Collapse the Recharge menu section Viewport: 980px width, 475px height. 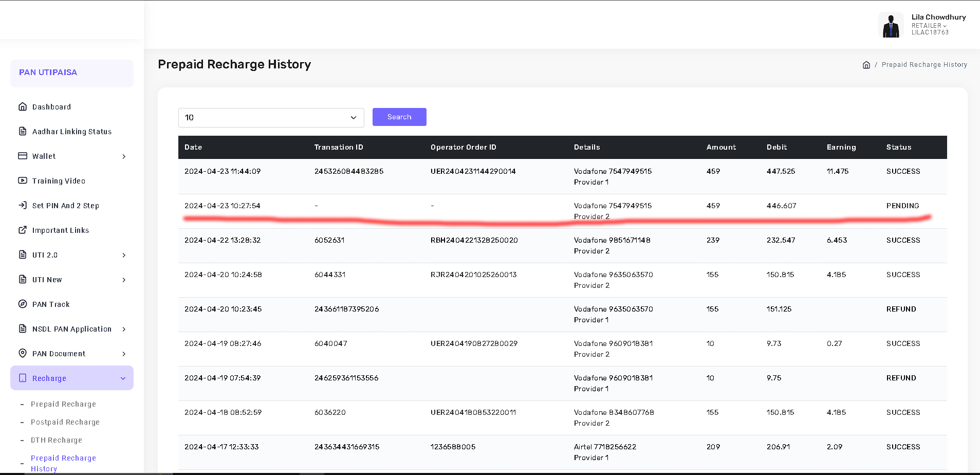click(123, 378)
